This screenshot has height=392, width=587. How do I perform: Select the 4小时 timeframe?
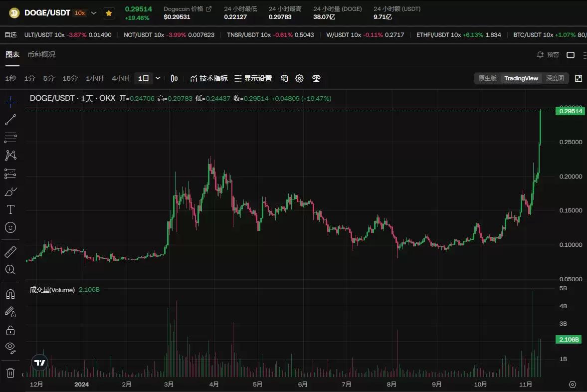tap(121, 78)
